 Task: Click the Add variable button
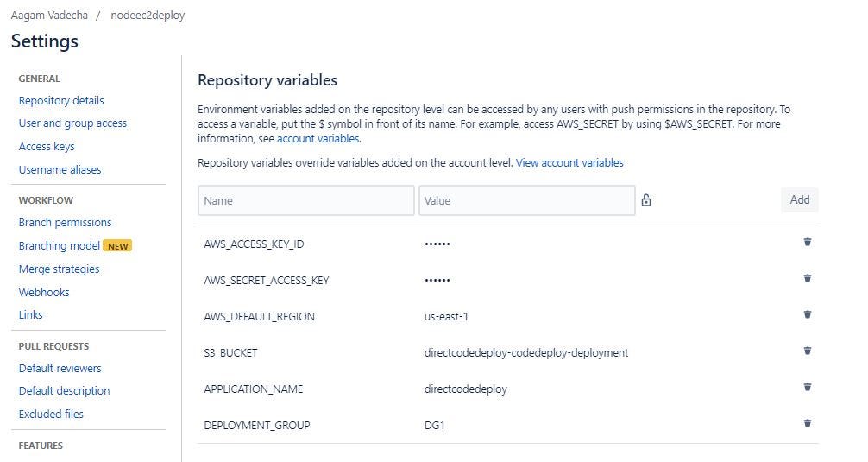tap(799, 199)
